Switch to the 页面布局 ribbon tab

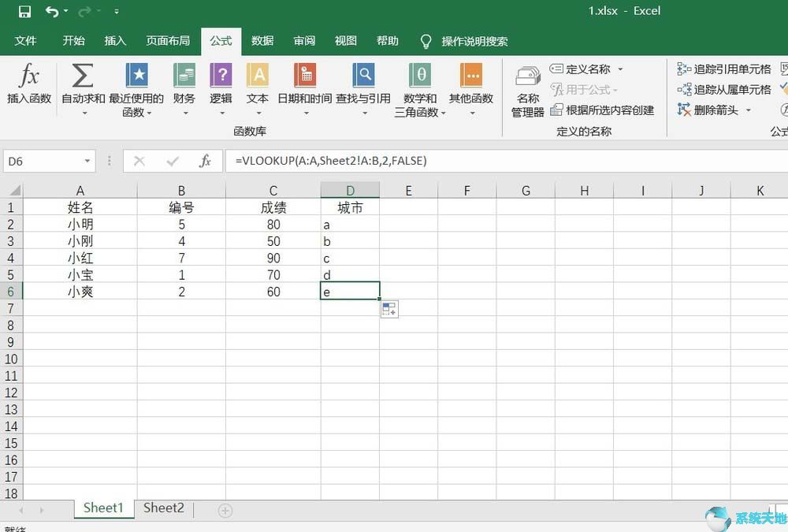pyautogui.click(x=168, y=41)
